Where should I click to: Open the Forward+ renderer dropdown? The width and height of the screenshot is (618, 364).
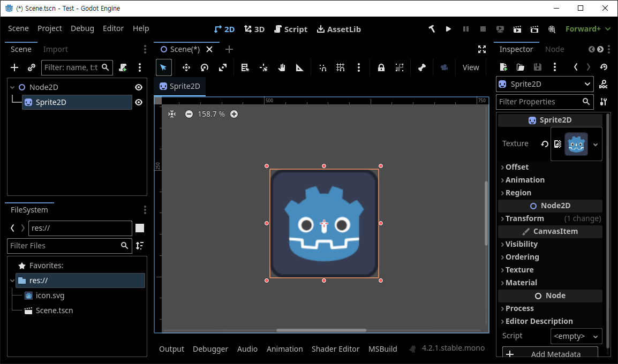click(x=587, y=29)
